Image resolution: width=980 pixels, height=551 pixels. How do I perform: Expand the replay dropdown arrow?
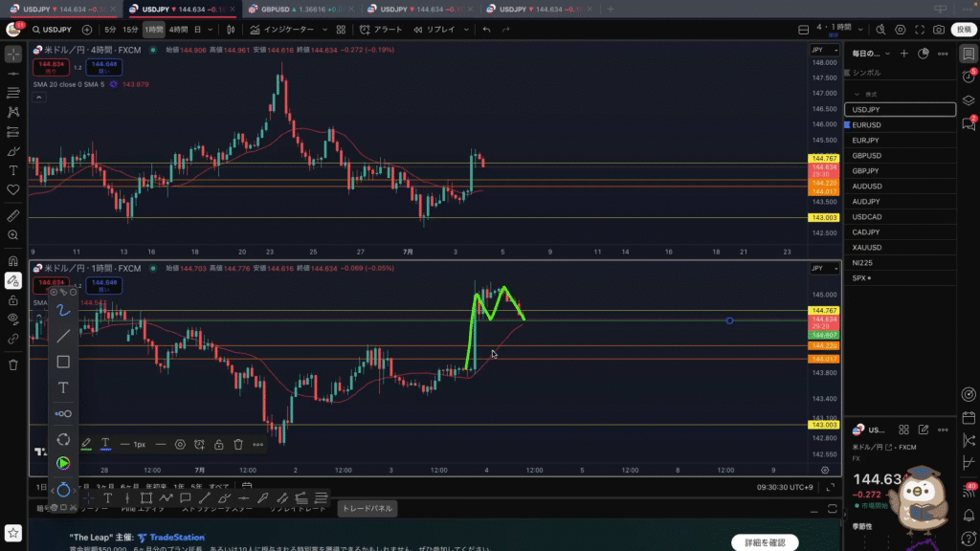pyautogui.click(x=466, y=30)
